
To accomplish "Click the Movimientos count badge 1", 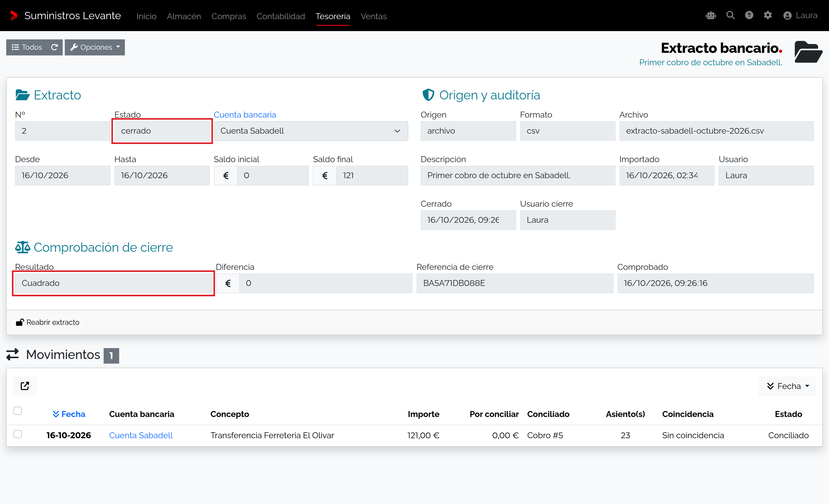I will point(111,356).
